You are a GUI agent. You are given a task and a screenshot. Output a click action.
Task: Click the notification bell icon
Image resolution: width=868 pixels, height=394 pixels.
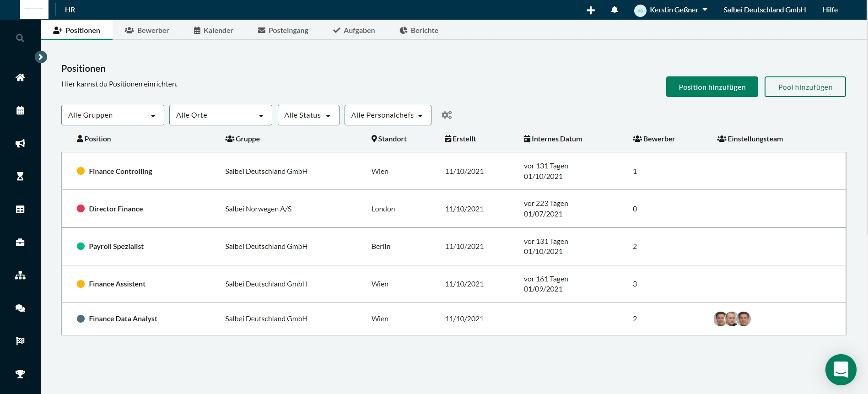[615, 10]
